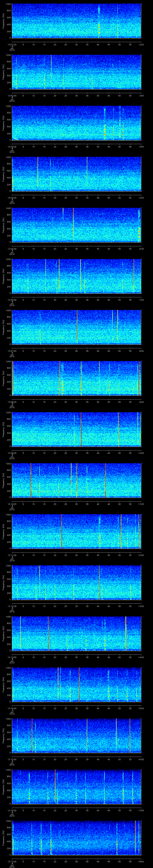The height and width of the screenshot is (868, 153).
Task: Click the '13:13:00' timestamp text
Action: 12,657
